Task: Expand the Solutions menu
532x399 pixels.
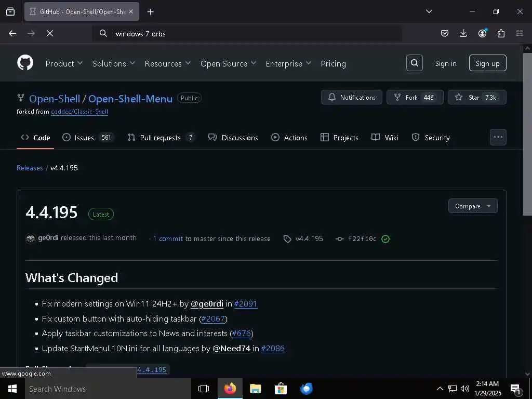Action: click(x=114, y=63)
